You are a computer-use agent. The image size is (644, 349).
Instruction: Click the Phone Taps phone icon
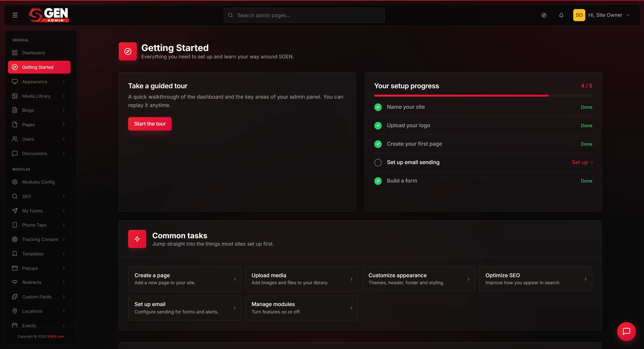point(15,225)
